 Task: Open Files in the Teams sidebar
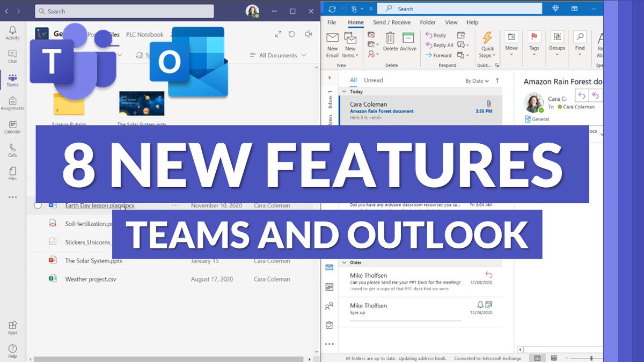pos(12,173)
